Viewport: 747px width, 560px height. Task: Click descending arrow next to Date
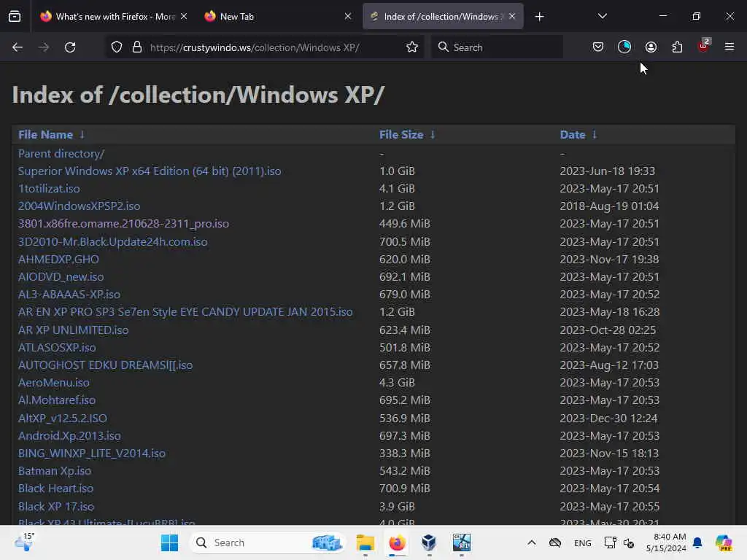click(595, 135)
